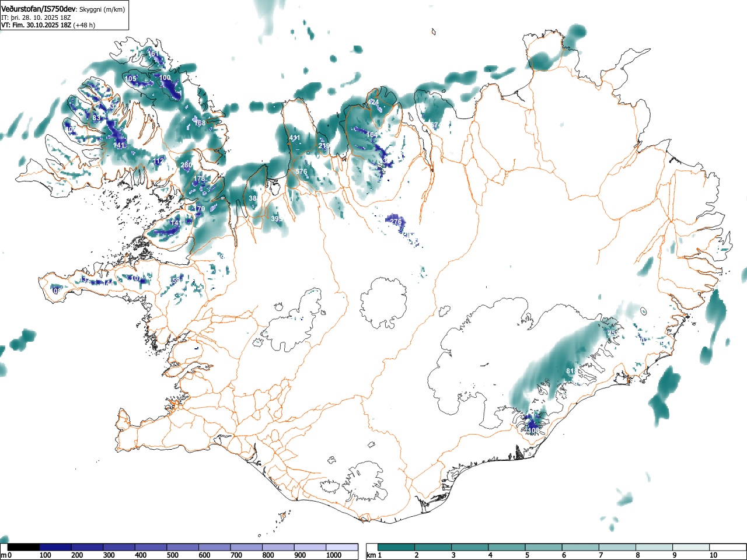This screenshot has width=747, height=560.
Task: Click the Skyggni (m/km) parameter label
Action: [x=102, y=9]
